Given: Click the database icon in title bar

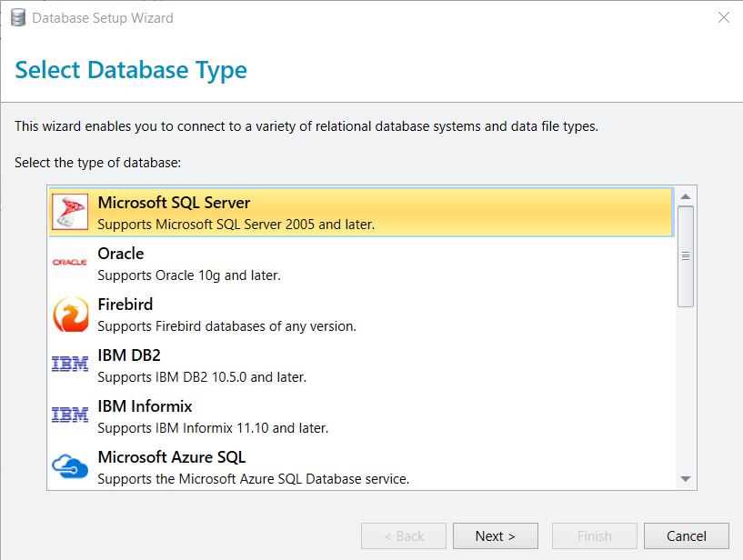Looking at the screenshot, I should [x=18, y=18].
